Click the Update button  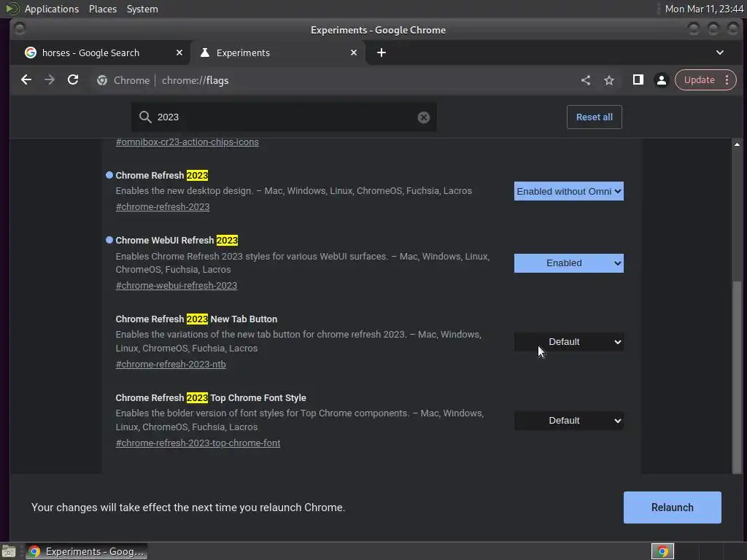[x=699, y=80]
